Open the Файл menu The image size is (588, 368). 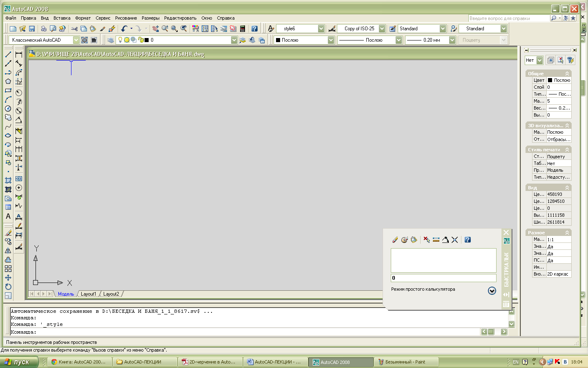click(x=11, y=18)
